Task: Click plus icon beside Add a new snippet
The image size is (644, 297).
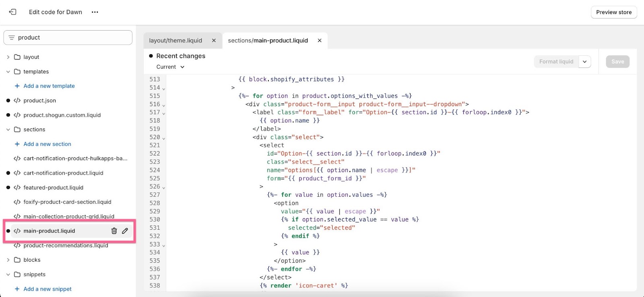Action: coord(17,289)
